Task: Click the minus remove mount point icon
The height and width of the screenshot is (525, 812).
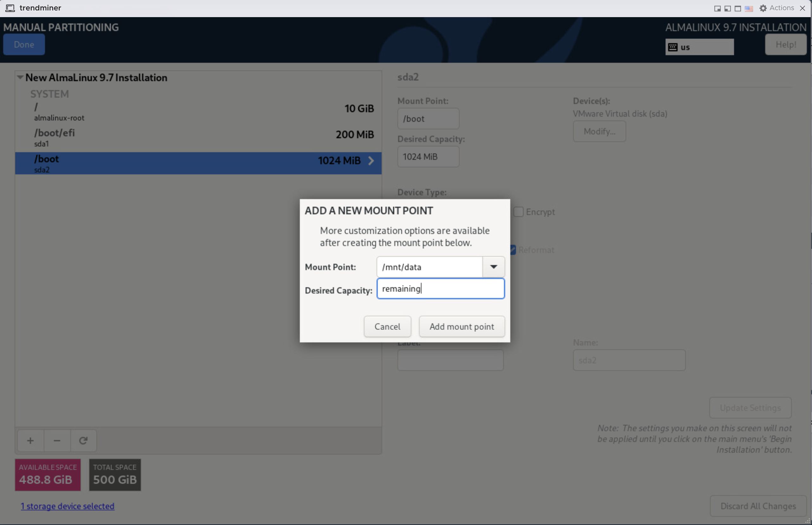Action: pyautogui.click(x=57, y=440)
